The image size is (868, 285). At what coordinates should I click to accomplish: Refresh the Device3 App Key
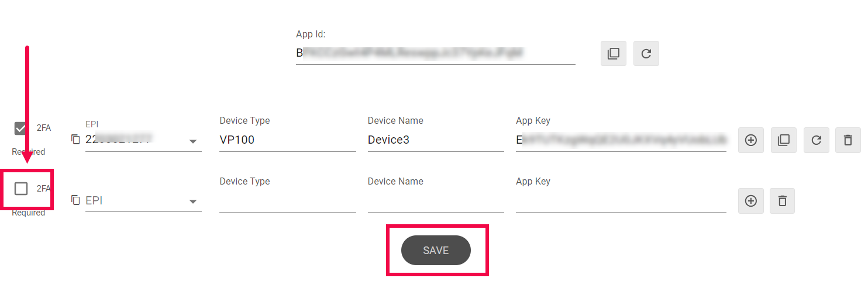[817, 140]
